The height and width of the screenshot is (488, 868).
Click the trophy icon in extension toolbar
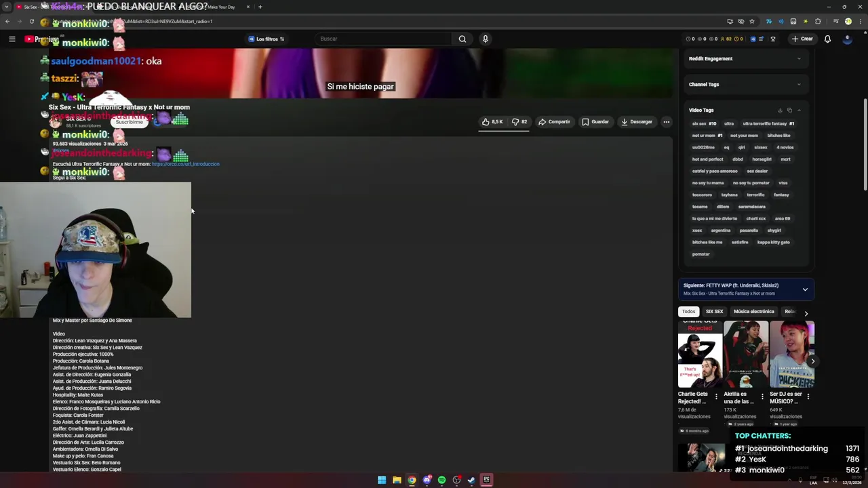[772, 39]
